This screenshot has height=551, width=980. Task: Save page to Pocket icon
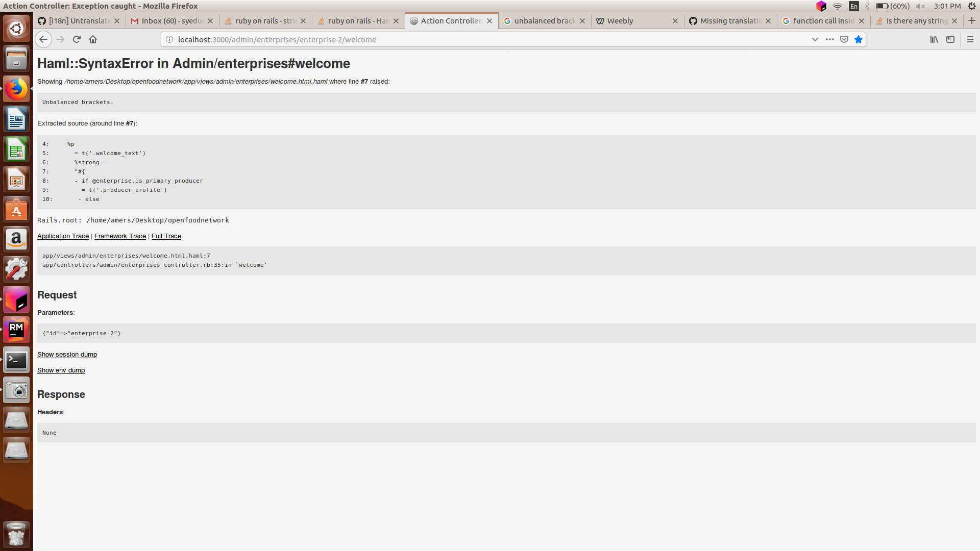(x=844, y=39)
